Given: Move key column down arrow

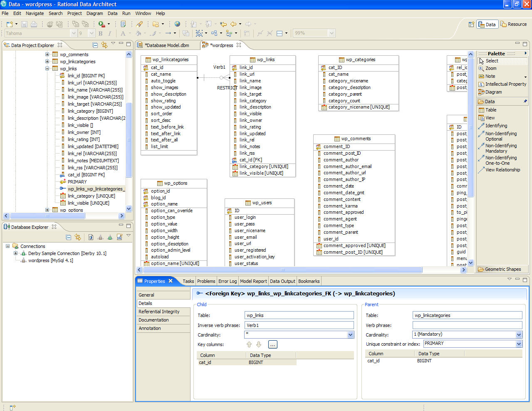Looking at the screenshot, I should coord(259,344).
